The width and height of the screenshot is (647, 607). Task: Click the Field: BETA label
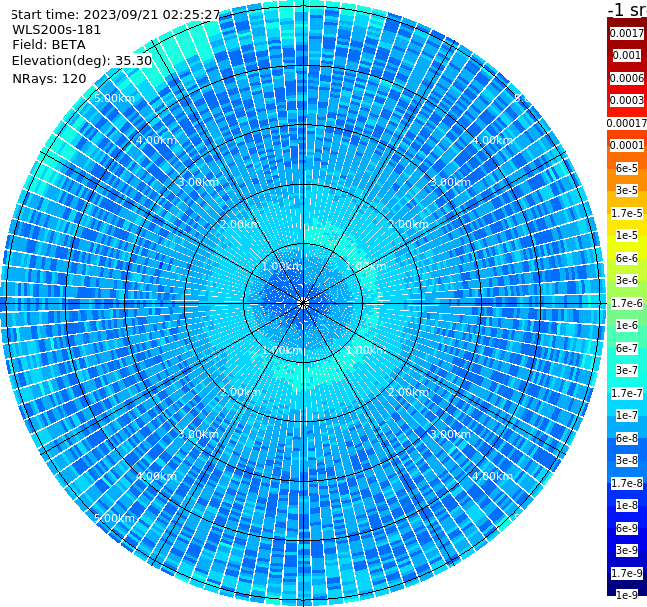[x=49, y=45]
